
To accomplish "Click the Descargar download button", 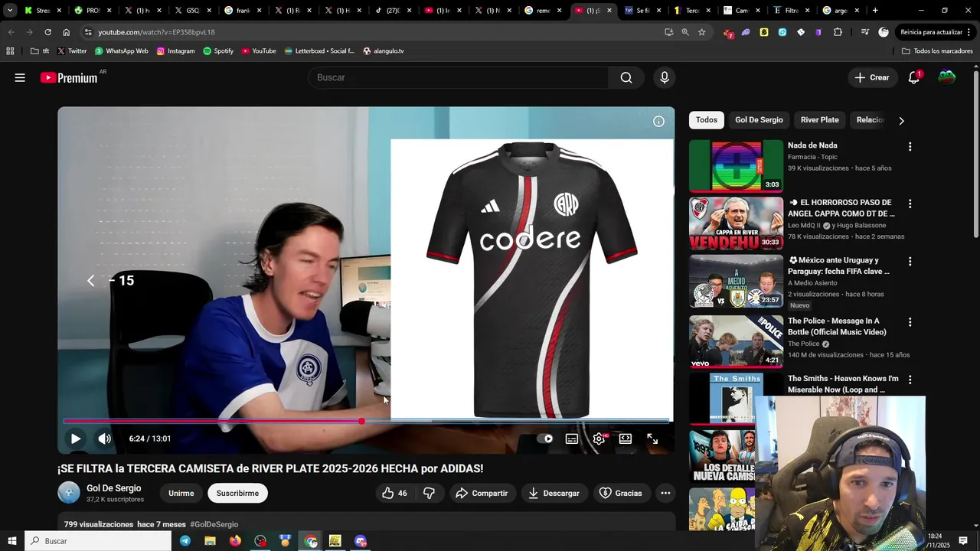I will tap(554, 493).
